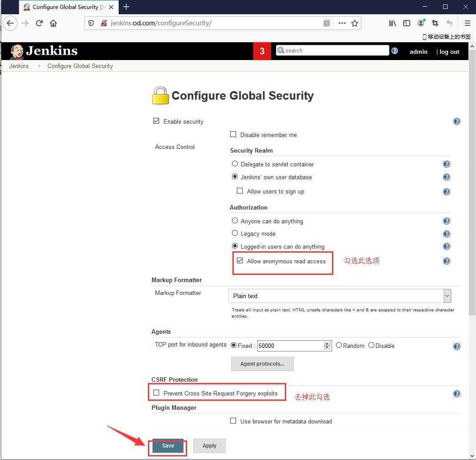
Task: Click the undo arrow toolbar icon
Action: [449, 23]
